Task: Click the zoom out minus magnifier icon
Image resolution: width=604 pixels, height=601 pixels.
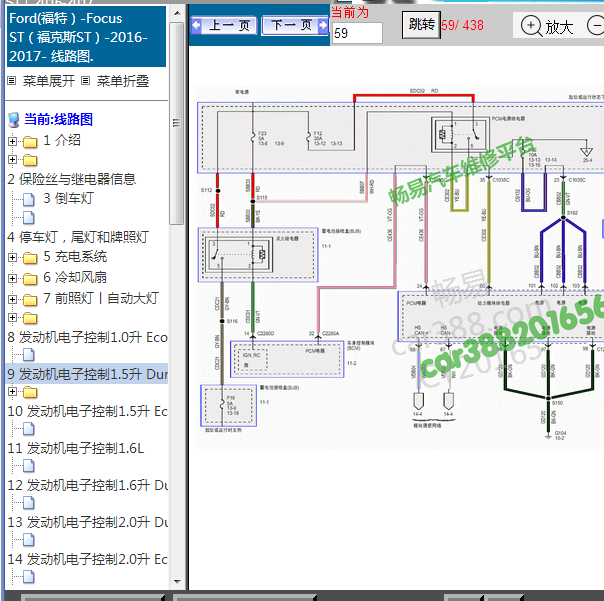Action: tap(596, 26)
